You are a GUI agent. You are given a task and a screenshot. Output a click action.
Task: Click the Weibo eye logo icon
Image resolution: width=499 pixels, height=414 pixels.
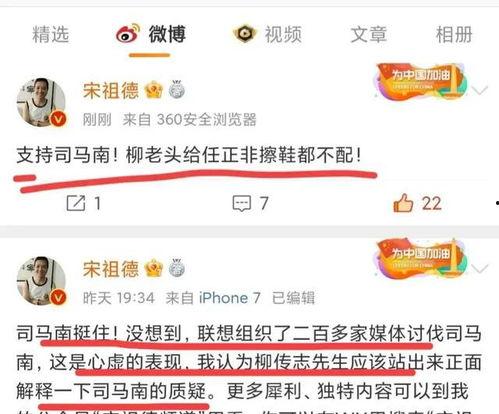coord(128,33)
